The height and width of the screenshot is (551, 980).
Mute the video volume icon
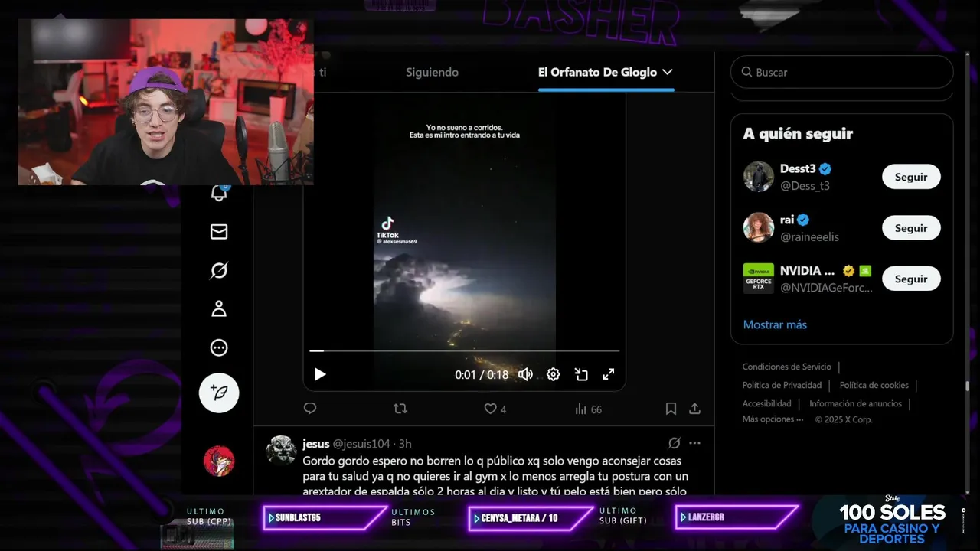tap(525, 374)
